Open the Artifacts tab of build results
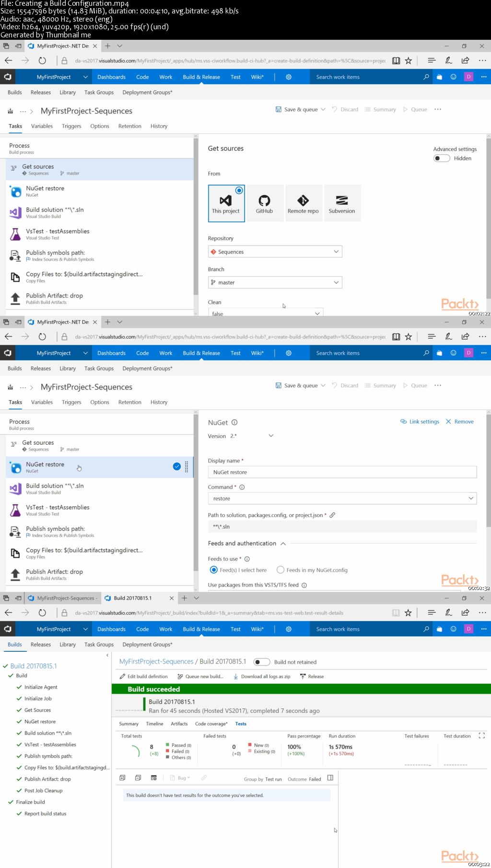The width and height of the screenshot is (491, 868). tap(179, 724)
